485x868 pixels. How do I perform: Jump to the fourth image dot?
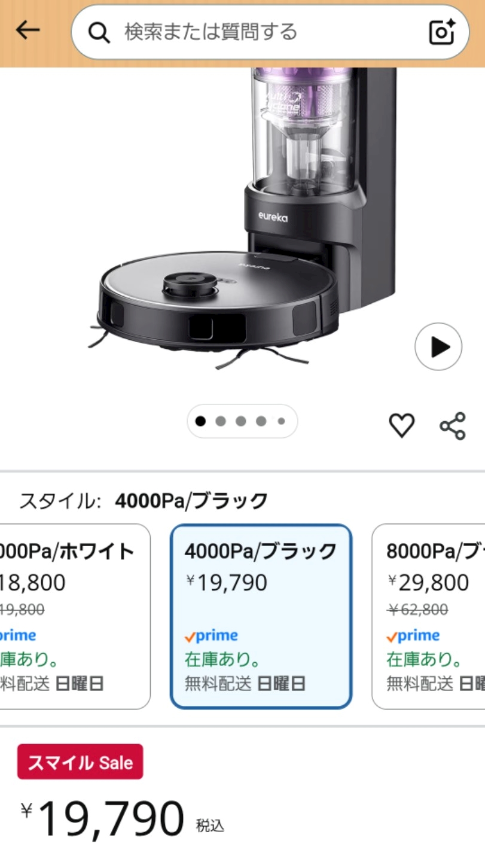tap(261, 421)
